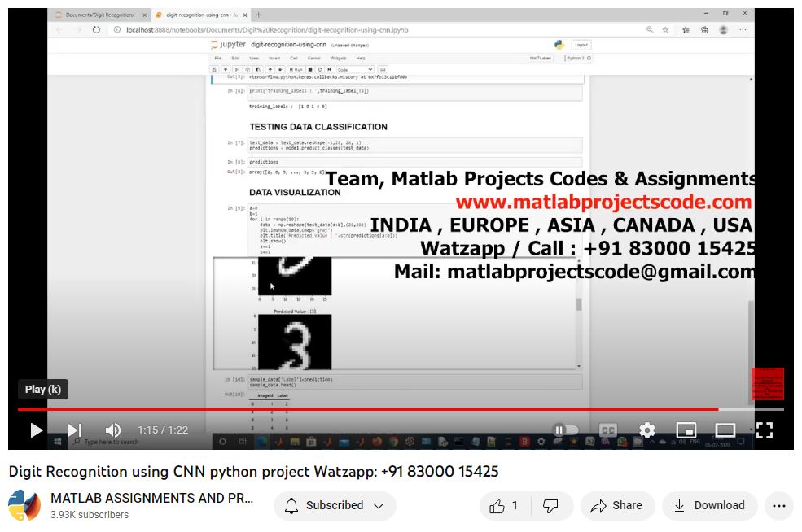The width and height of the screenshot is (802, 532).
Task: Dislike the video with thumbs down
Action: (551, 506)
